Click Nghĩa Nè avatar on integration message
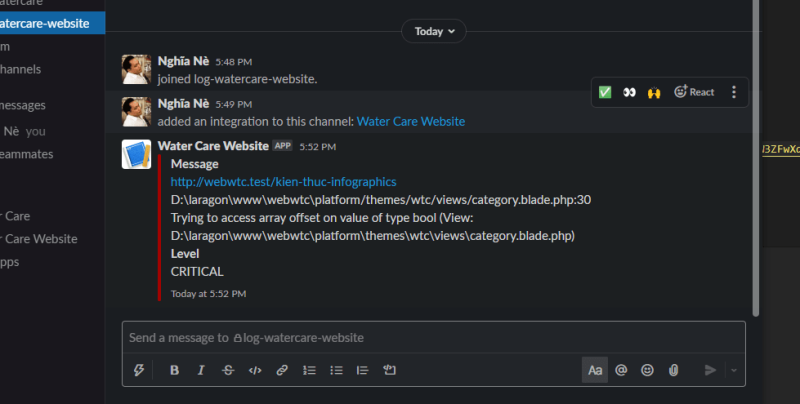This screenshot has width=800, height=404. 136,112
